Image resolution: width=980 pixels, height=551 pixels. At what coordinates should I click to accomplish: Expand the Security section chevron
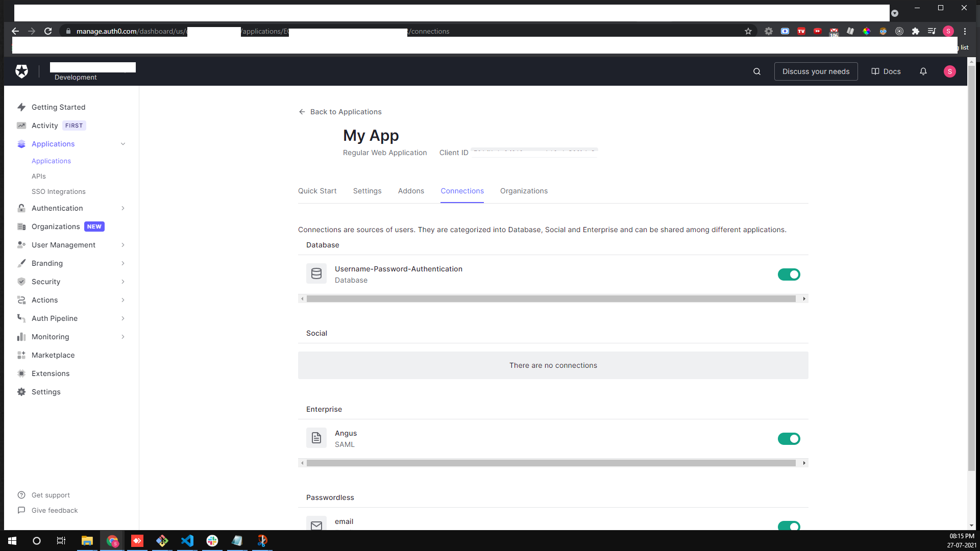click(123, 282)
